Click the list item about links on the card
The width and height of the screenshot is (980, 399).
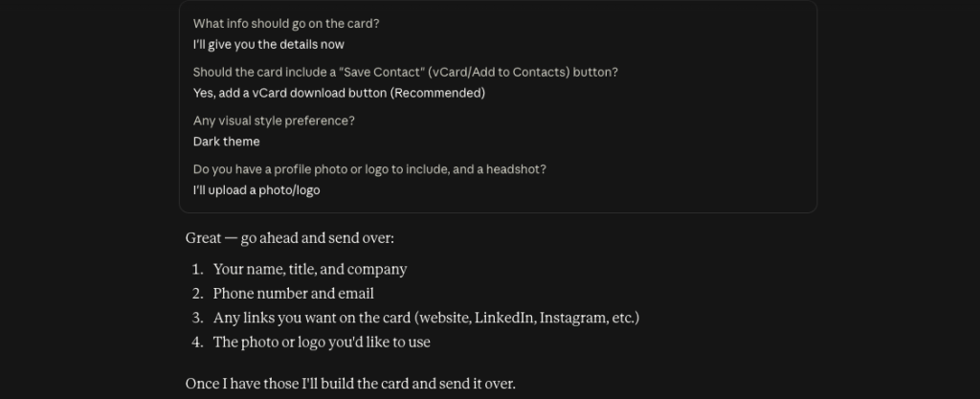point(426,319)
